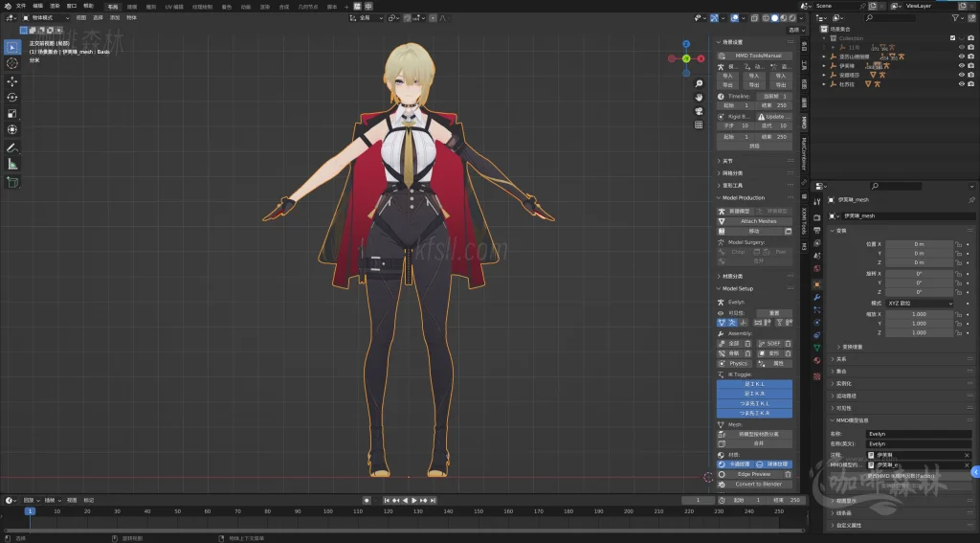
Task: Open the Object Data green triangle tab
Action: click(x=817, y=348)
